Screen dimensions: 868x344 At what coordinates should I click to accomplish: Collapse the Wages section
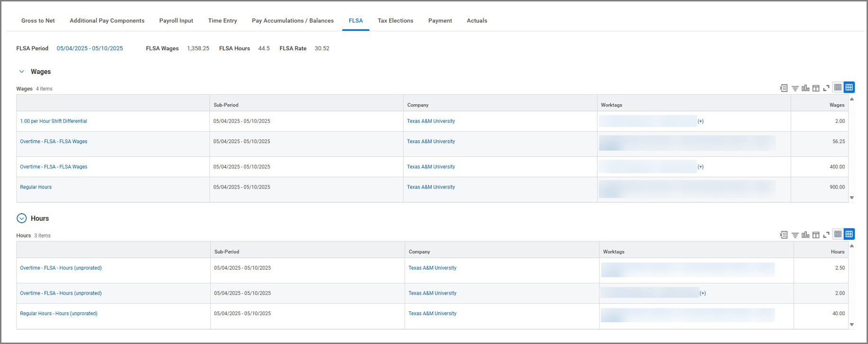point(21,72)
